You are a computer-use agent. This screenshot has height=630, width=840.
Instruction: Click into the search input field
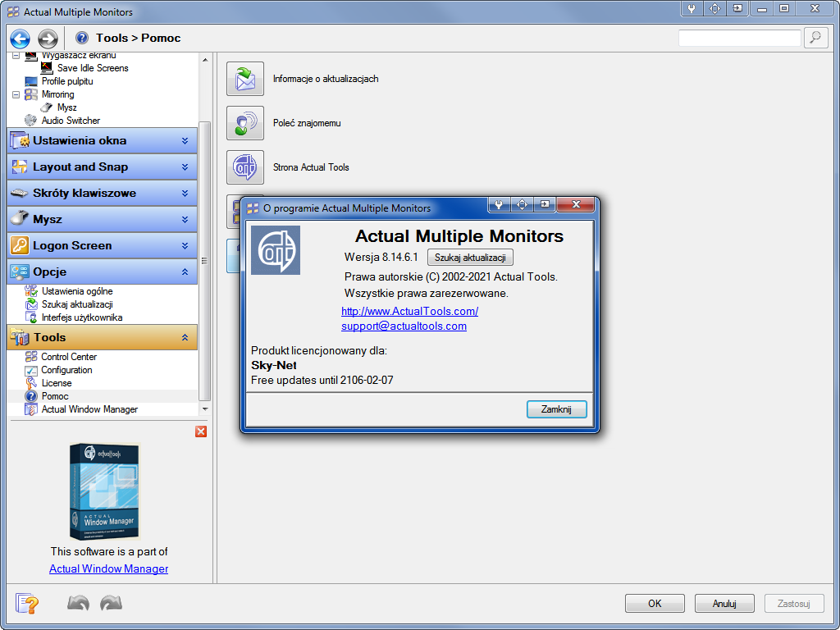[x=739, y=38]
